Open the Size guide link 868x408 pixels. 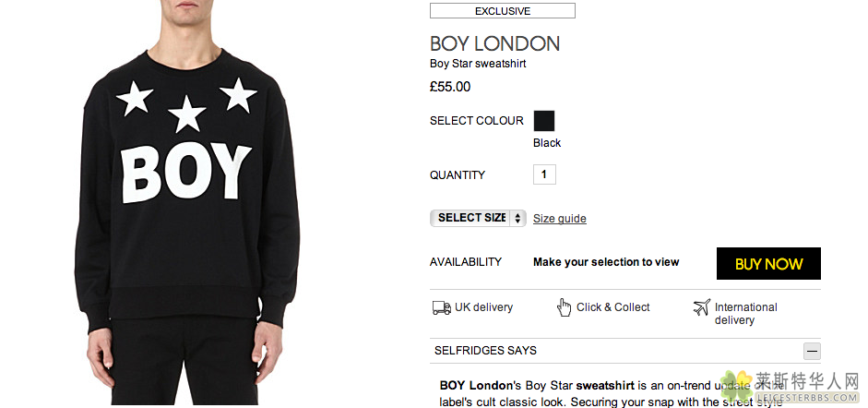click(560, 219)
